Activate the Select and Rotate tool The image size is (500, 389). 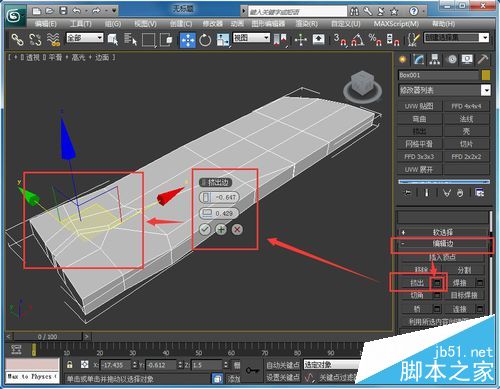(x=205, y=40)
